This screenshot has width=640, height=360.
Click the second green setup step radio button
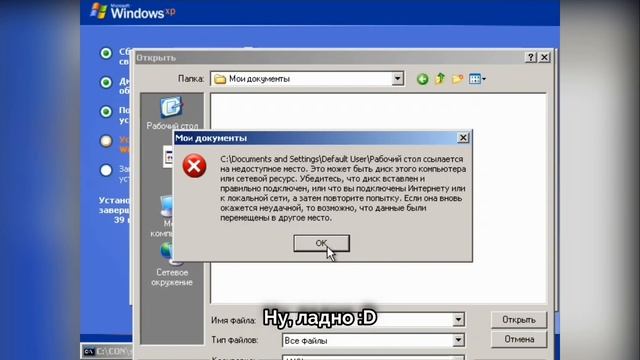coord(106,82)
